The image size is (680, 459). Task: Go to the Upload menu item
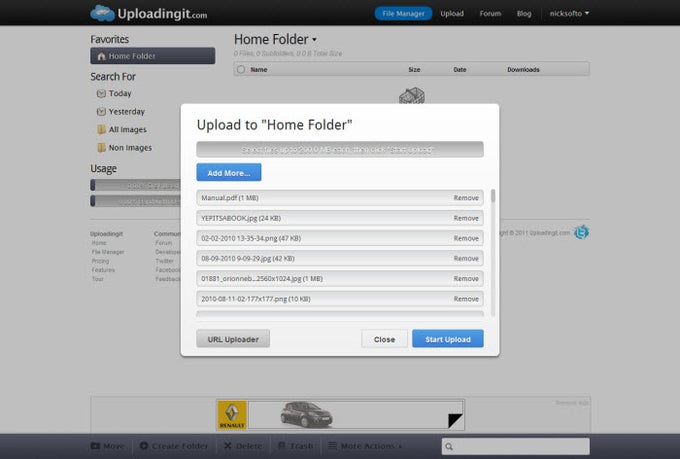(452, 13)
